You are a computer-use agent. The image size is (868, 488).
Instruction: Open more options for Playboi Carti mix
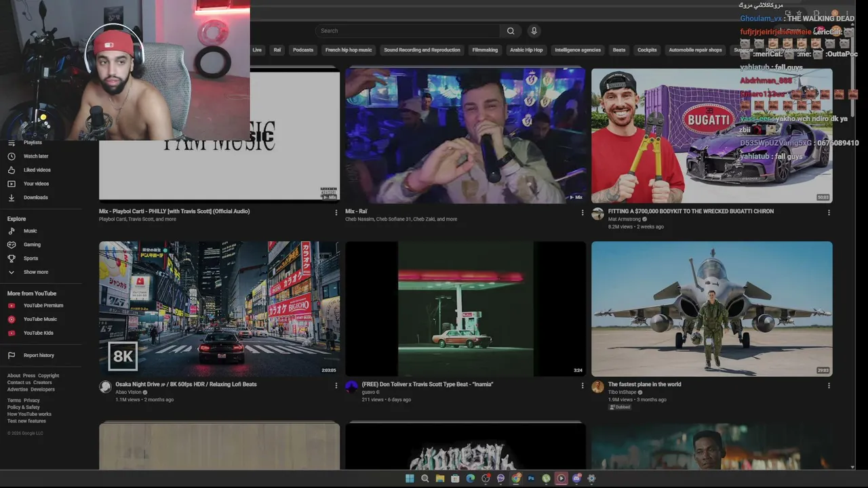pos(336,212)
